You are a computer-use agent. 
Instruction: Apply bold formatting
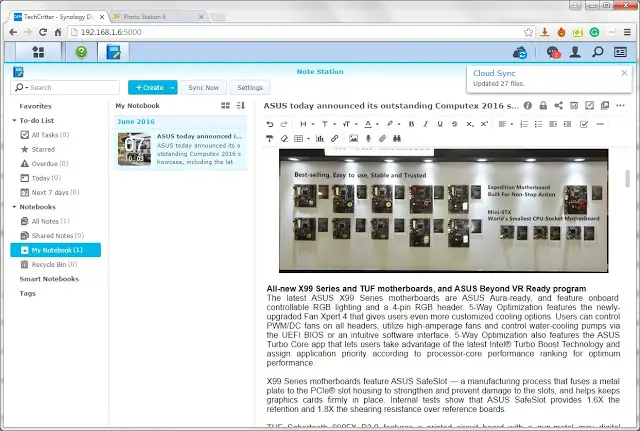pyautogui.click(x=411, y=124)
